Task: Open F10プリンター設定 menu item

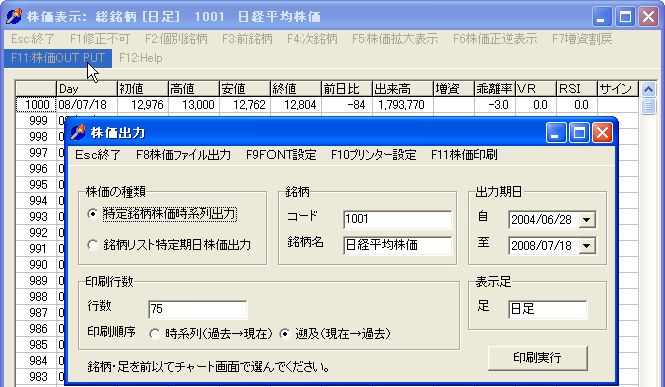Action: click(x=374, y=155)
